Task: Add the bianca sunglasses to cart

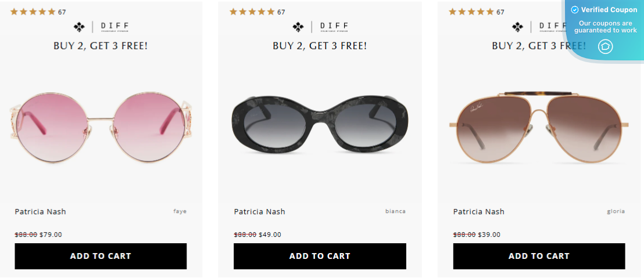Action: tap(320, 256)
